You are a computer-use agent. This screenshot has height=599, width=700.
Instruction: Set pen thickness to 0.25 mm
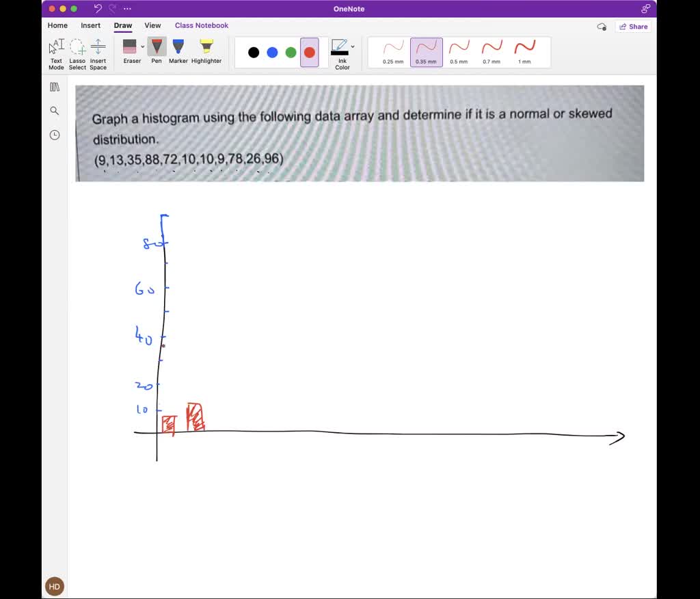(x=393, y=53)
